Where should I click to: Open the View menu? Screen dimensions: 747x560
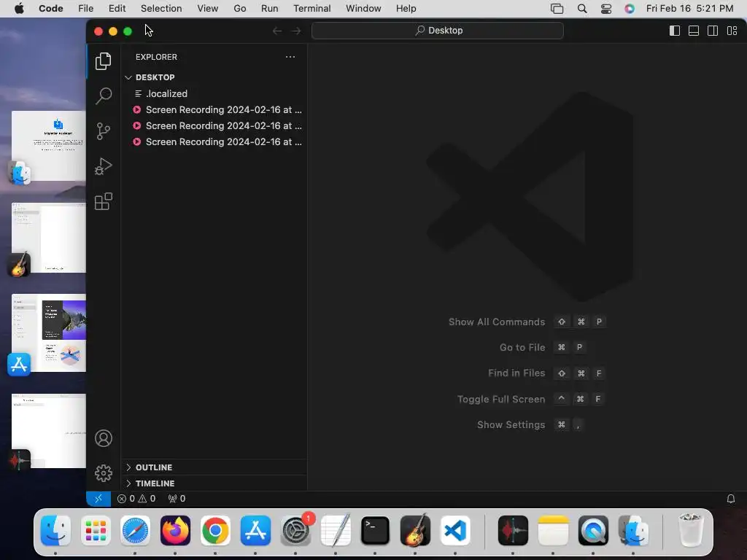click(208, 9)
